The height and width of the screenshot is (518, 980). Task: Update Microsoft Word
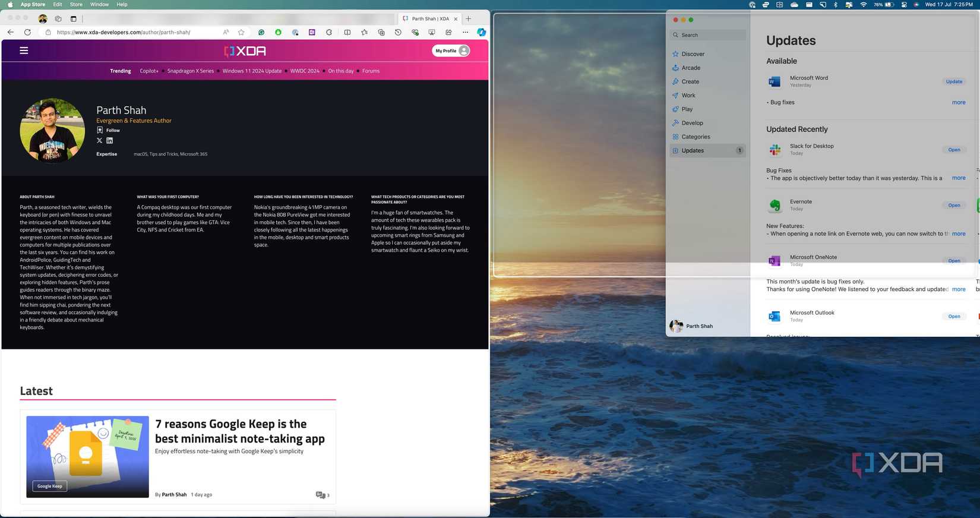point(954,81)
